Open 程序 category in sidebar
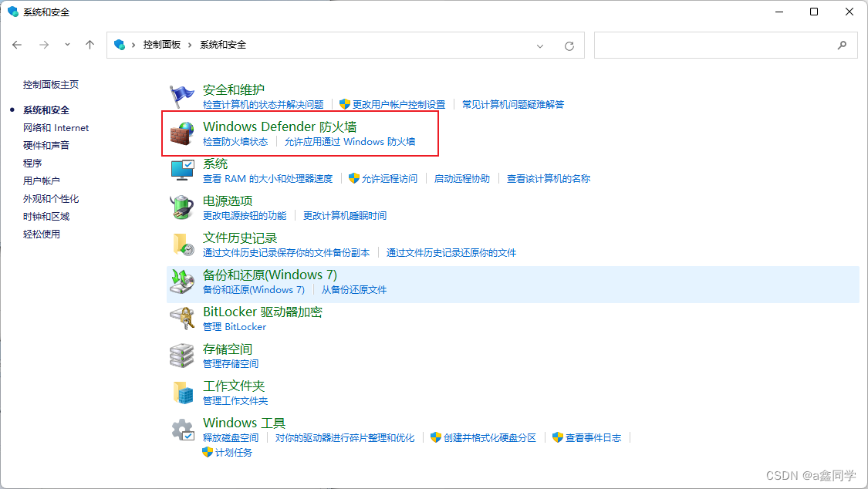868x489 pixels. (x=32, y=164)
